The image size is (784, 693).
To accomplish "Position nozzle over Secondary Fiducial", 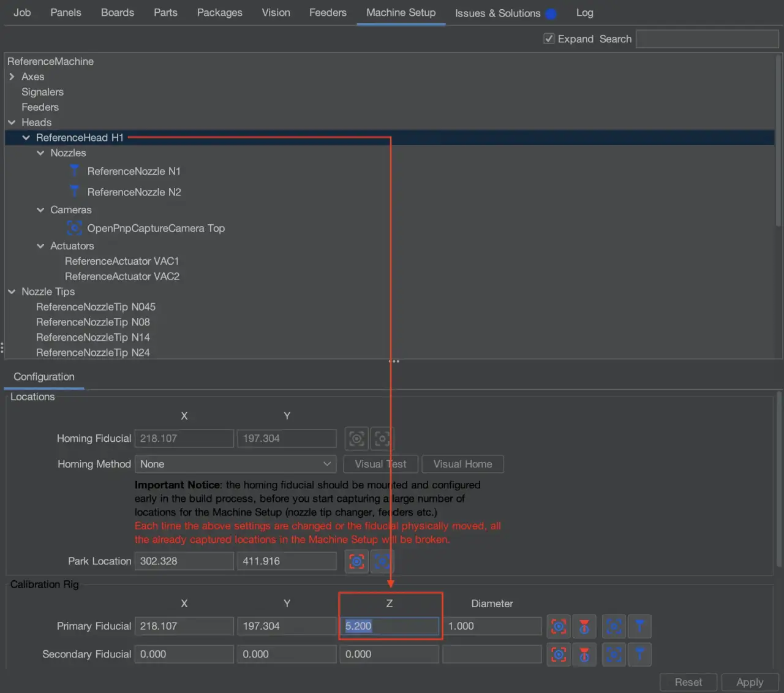I will point(639,654).
